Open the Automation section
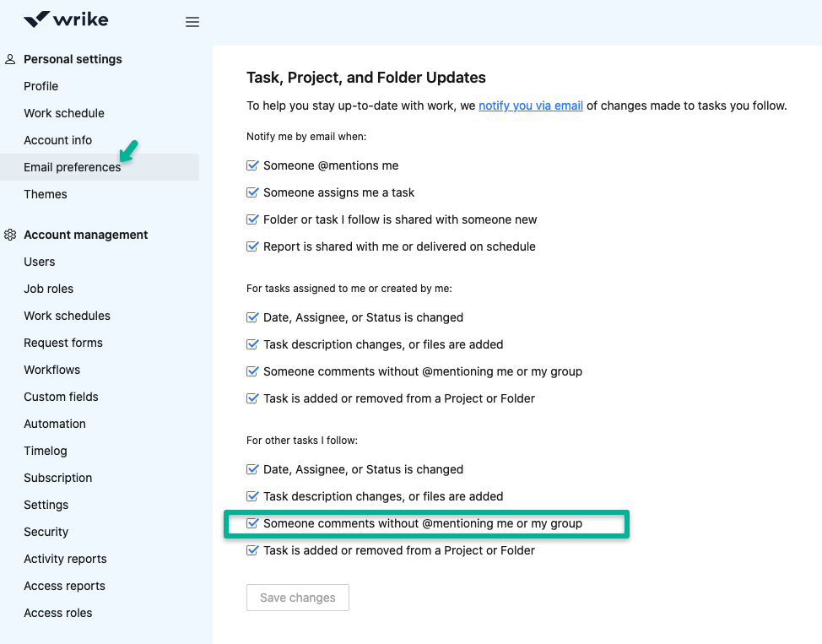Image resolution: width=822 pixels, height=644 pixels. click(x=55, y=424)
